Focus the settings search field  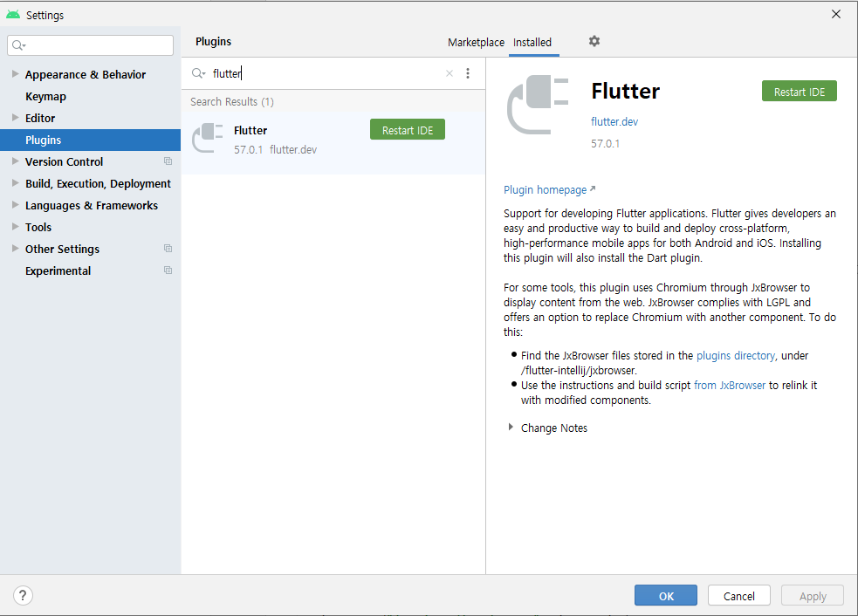coord(90,45)
